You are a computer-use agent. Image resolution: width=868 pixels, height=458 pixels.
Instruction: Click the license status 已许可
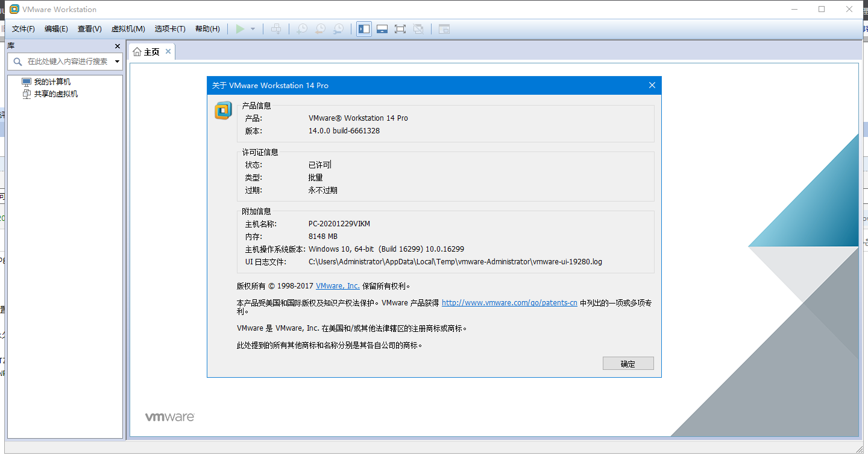click(x=319, y=165)
